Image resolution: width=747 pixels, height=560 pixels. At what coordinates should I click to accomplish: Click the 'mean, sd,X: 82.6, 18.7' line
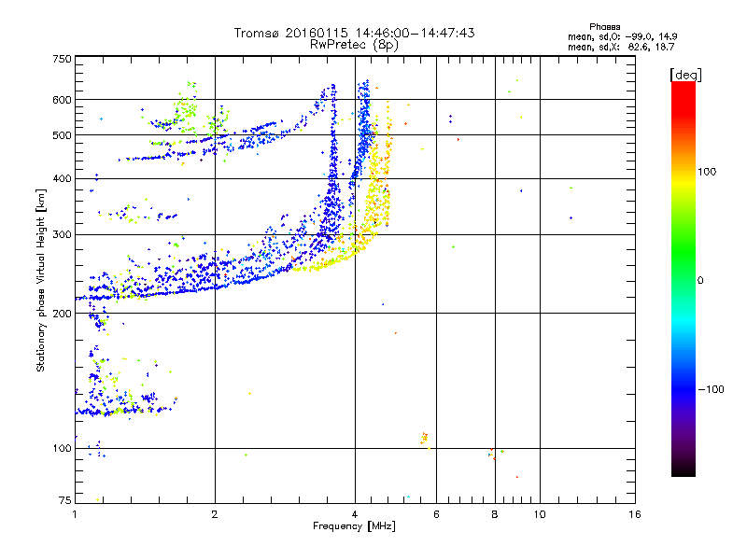621,47
